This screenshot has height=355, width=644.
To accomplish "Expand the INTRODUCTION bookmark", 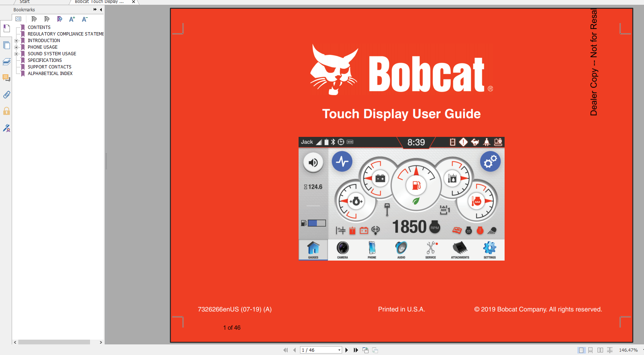I will (16, 41).
